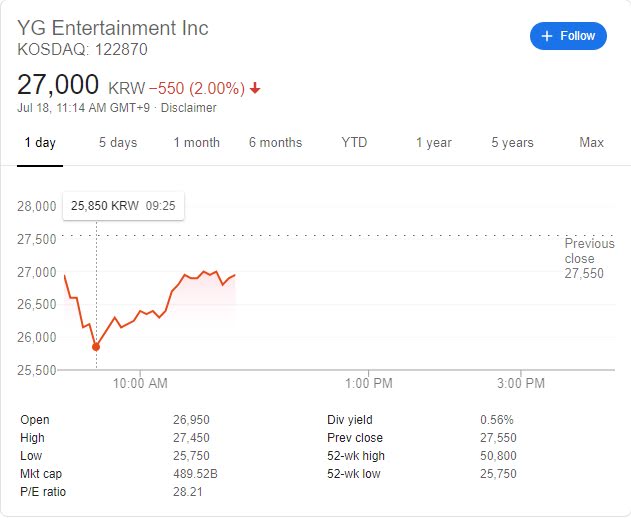The height and width of the screenshot is (518, 631).
Task: Select the Max range tab
Action: [592, 143]
